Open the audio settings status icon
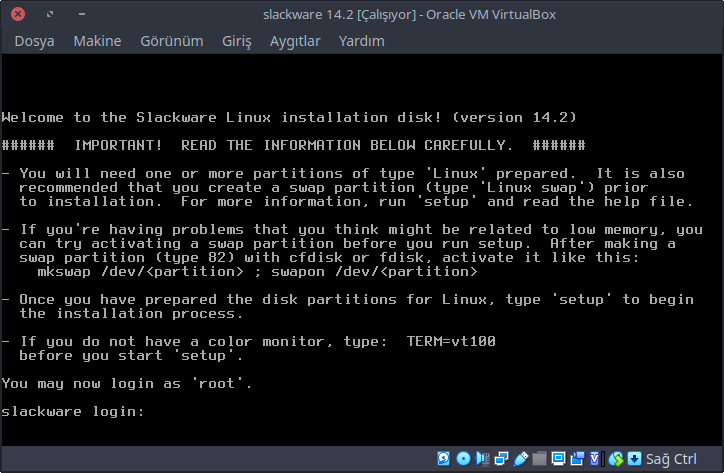Viewport: 724px width, 473px height. click(483, 459)
